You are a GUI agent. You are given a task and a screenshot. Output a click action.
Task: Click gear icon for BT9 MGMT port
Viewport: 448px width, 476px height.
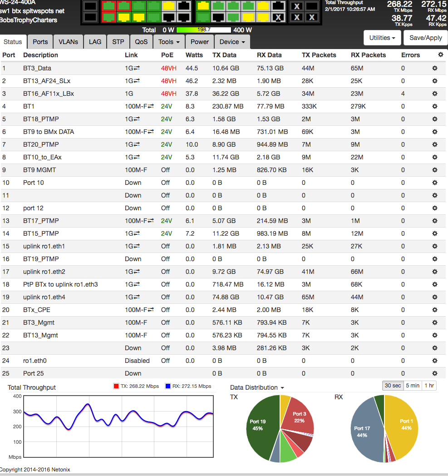tap(434, 170)
